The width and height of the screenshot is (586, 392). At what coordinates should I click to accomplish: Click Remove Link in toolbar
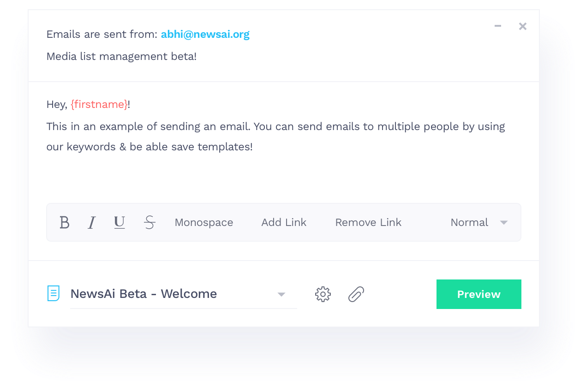click(x=368, y=223)
